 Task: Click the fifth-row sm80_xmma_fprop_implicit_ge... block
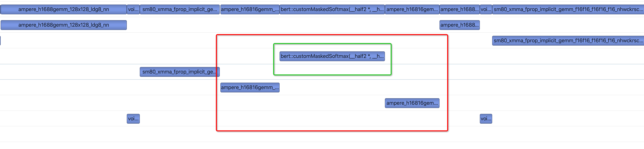pyautogui.click(x=179, y=72)
